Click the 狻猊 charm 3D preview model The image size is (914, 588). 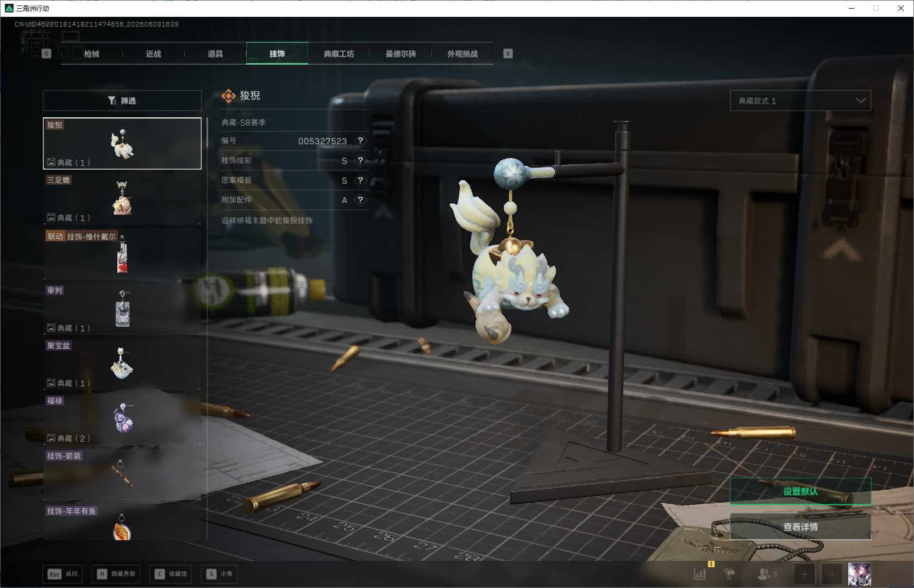pos(511,255)
